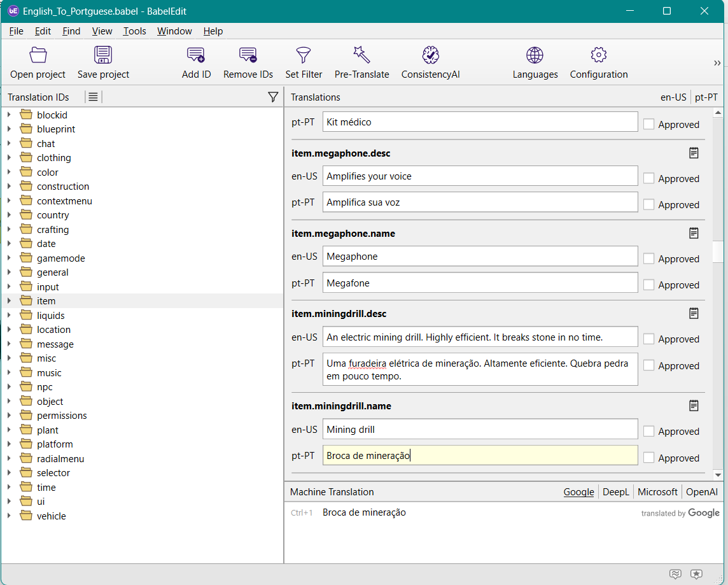Image resolution: width=728 pixels, height=585 pixels.
Task: Switch machine translation to DeepL
Action: (615, 492)
